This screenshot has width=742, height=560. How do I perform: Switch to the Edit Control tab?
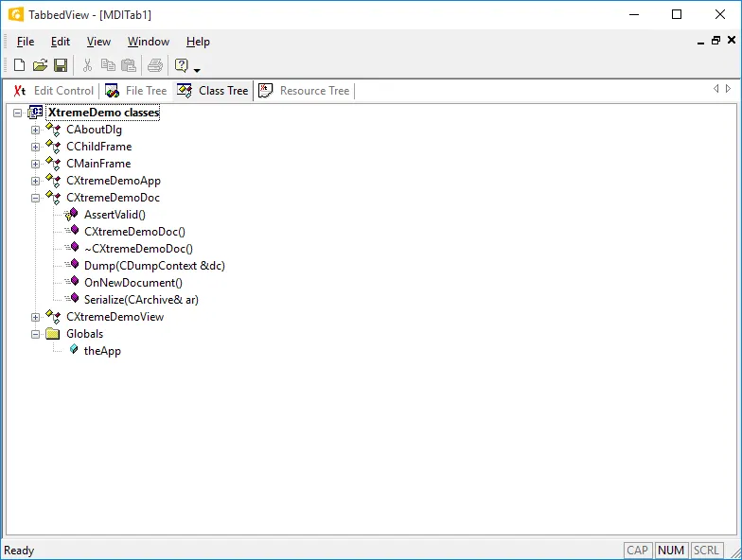pos(53,91)
